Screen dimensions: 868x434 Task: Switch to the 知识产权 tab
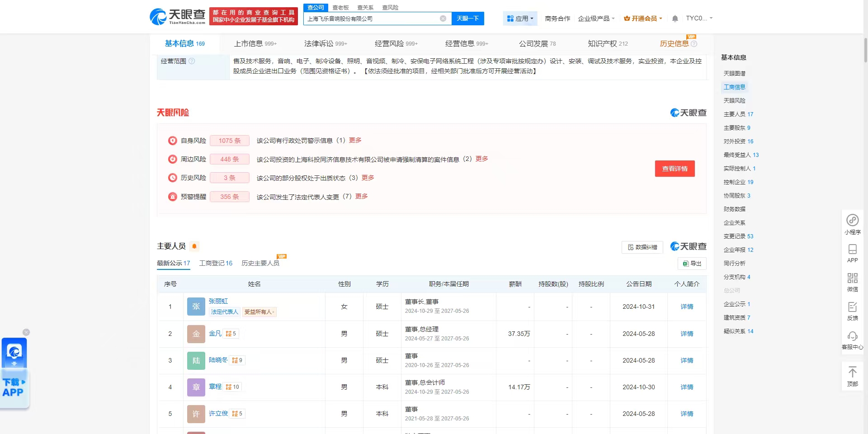(608, 44)
